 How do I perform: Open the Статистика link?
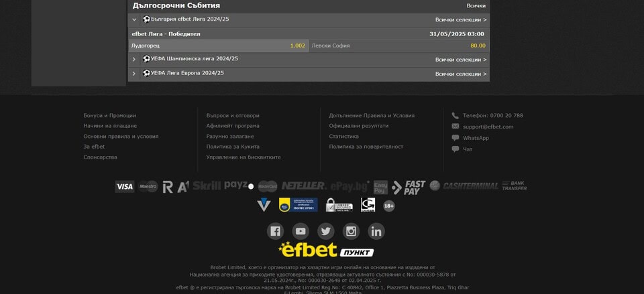(x=343, y=136)
